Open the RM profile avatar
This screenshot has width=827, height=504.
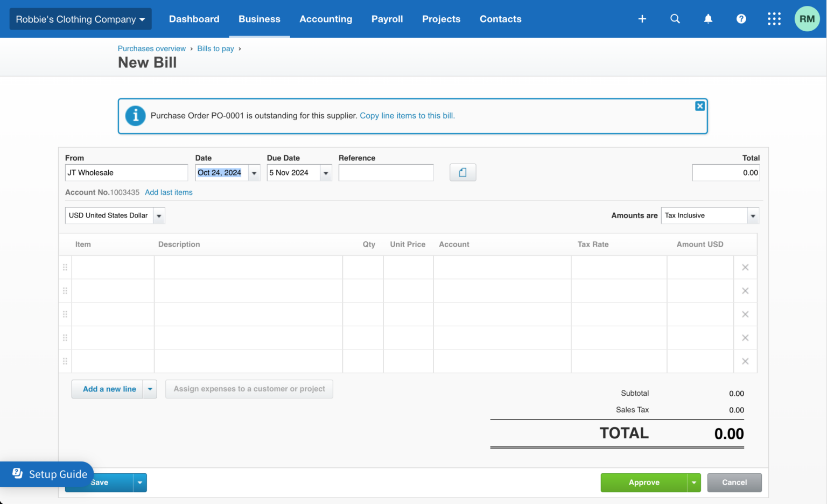pos(807,18)
